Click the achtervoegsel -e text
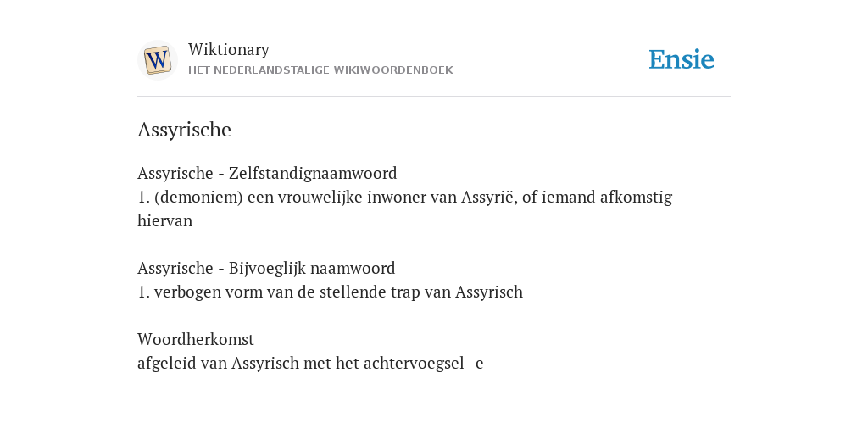This screenshot has width=868, height=434. pyautogui.click(x=424, y=364)
